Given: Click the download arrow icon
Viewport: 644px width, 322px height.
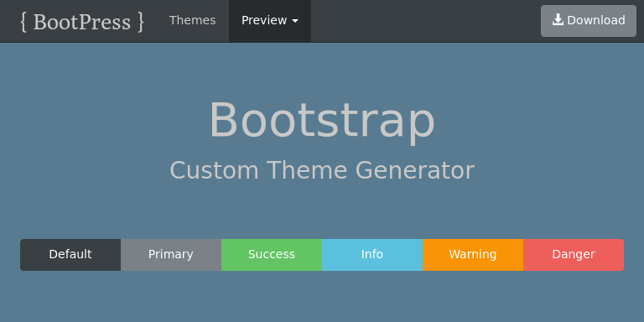Looking at the screenshot, I should (558, 20).
